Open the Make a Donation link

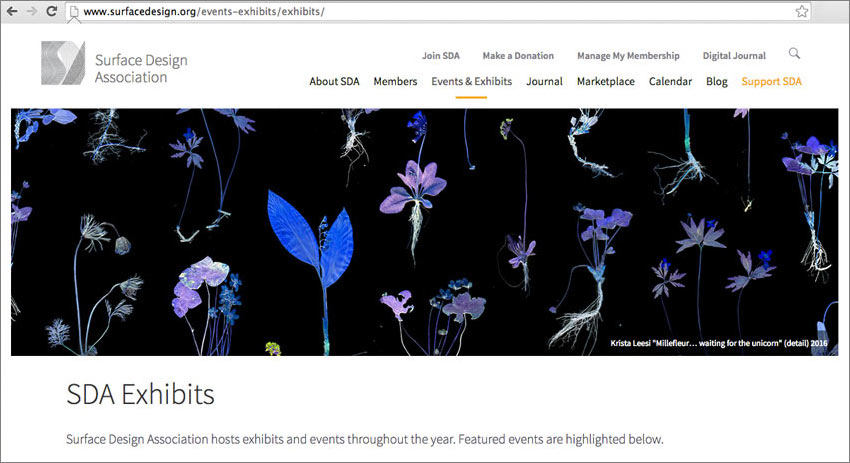click(x=518, y=55)
